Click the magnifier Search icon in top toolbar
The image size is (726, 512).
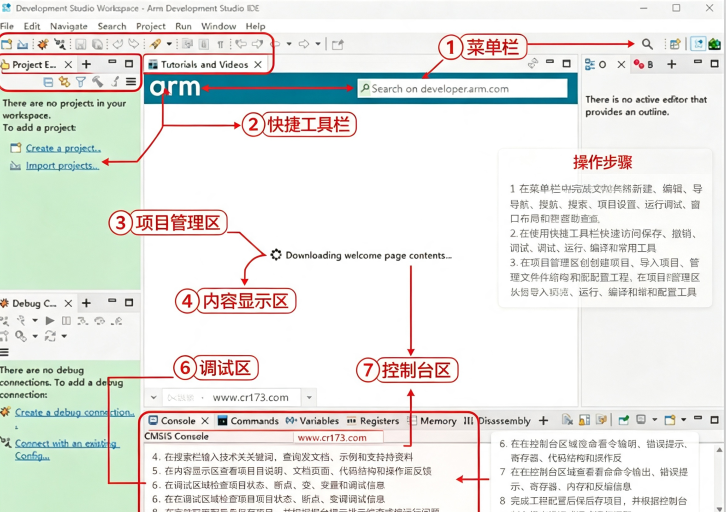[x=647, y=44]
